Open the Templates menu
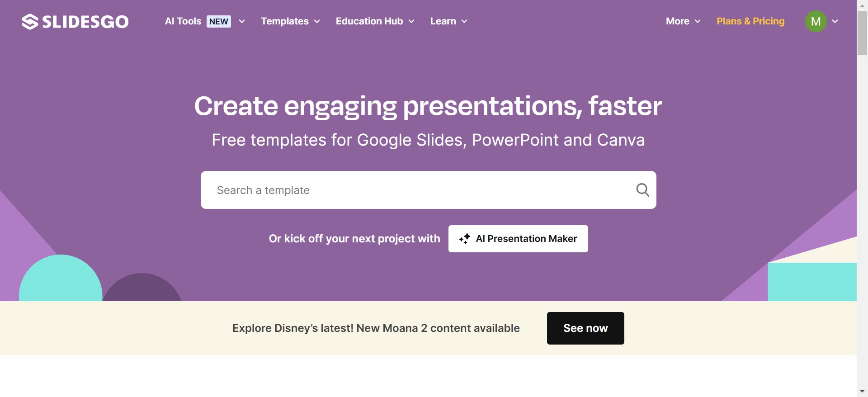This screenshot has height=397, width=868. click(285, 21)
